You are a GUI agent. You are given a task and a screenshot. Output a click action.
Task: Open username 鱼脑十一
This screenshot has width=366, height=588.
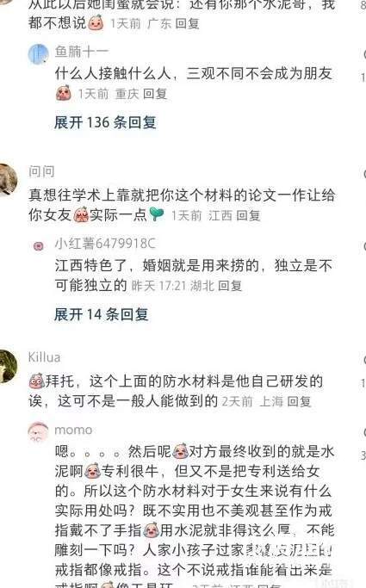[x=82, y=52]
